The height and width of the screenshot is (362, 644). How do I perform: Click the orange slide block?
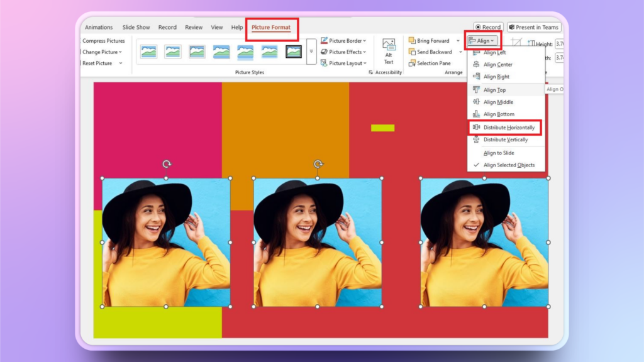pos(286,129)
